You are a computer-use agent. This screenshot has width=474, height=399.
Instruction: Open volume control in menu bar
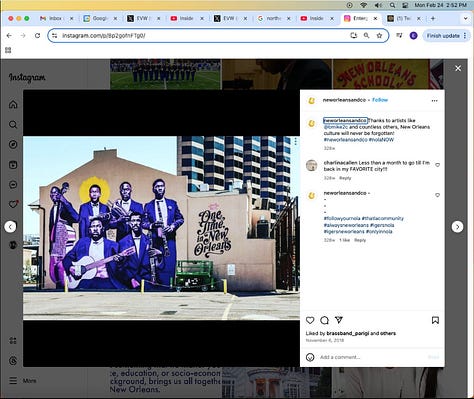[378, 5]
